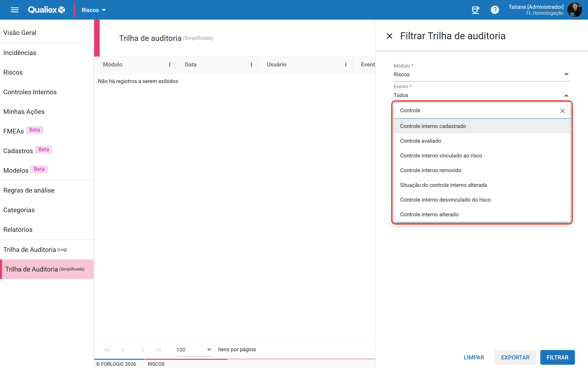Image resolution: width=588 pixels, height=368 pixels.
Task: Open the Módulo column options menu
Action: [170, 64]
